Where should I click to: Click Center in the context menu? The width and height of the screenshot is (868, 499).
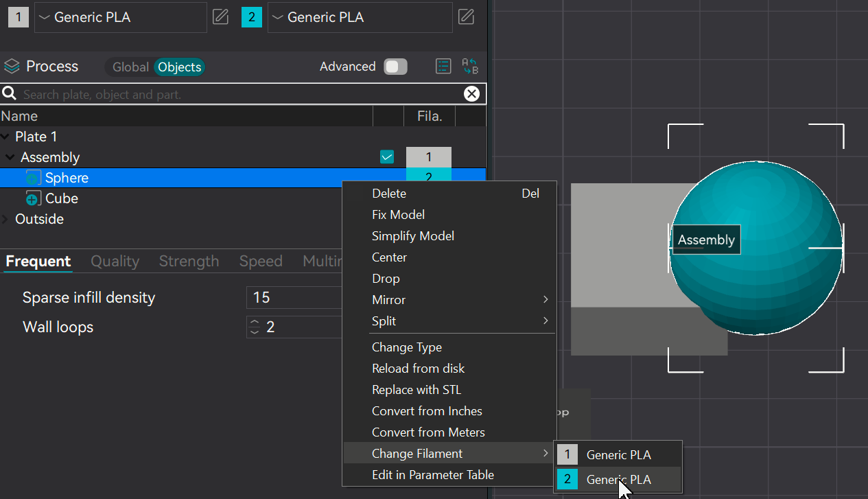(x=449, y=257)
